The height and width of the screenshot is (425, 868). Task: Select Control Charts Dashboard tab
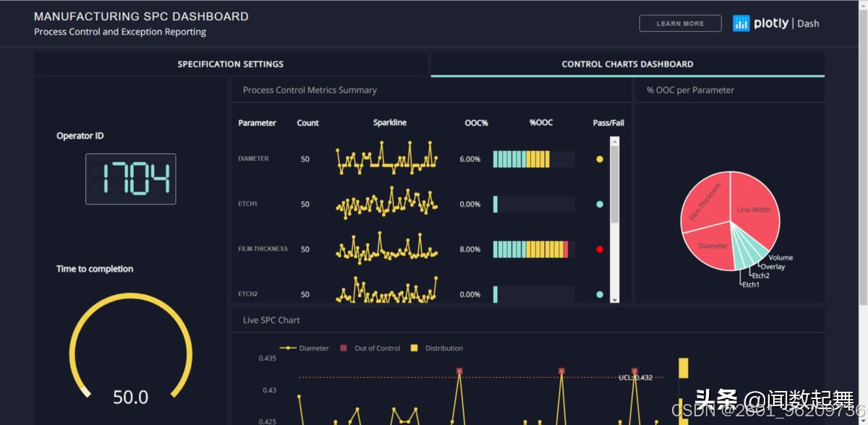coord(628,64)
